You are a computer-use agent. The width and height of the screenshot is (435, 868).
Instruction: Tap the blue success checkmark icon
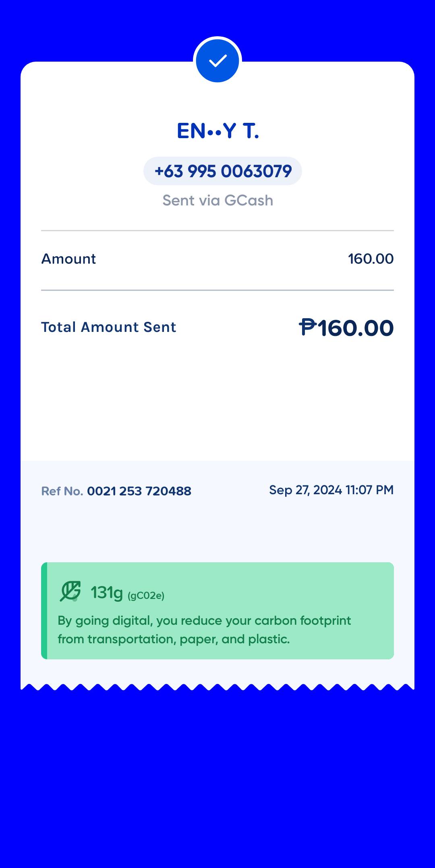217,61
